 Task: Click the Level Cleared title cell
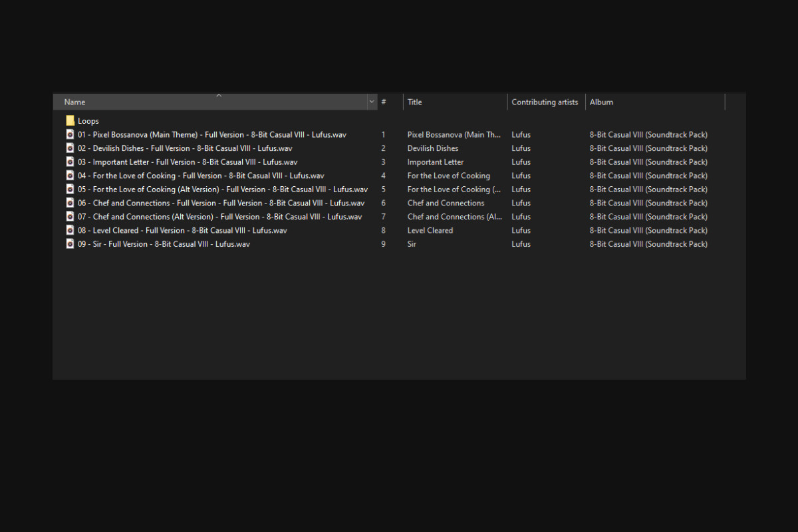[430, 231]
